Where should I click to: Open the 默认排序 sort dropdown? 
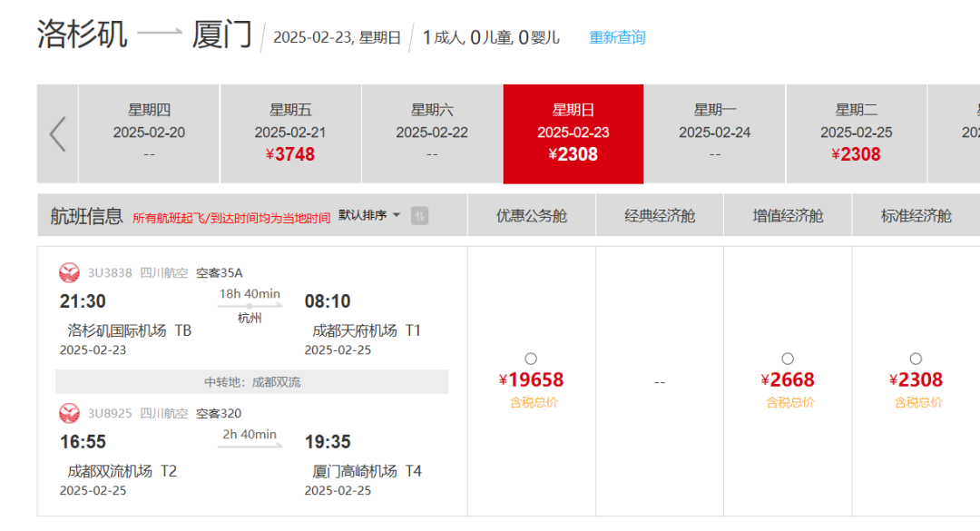369,215
